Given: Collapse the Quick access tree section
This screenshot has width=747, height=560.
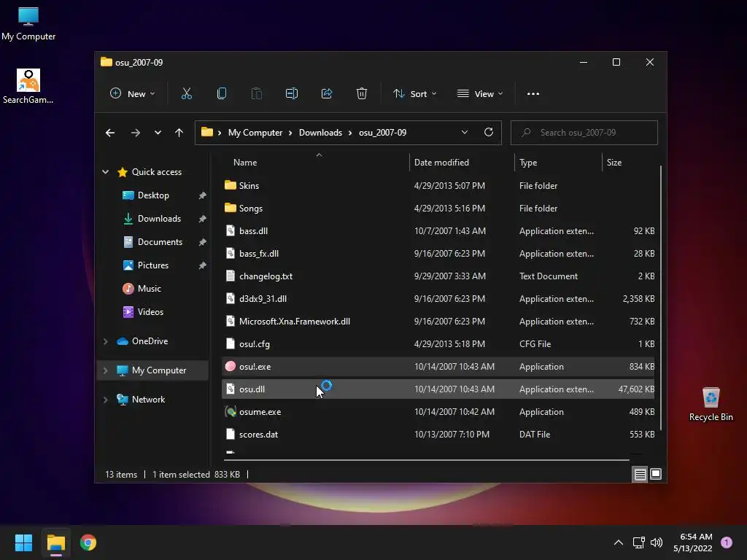Looking at the screenshot, I should [105, 172].
